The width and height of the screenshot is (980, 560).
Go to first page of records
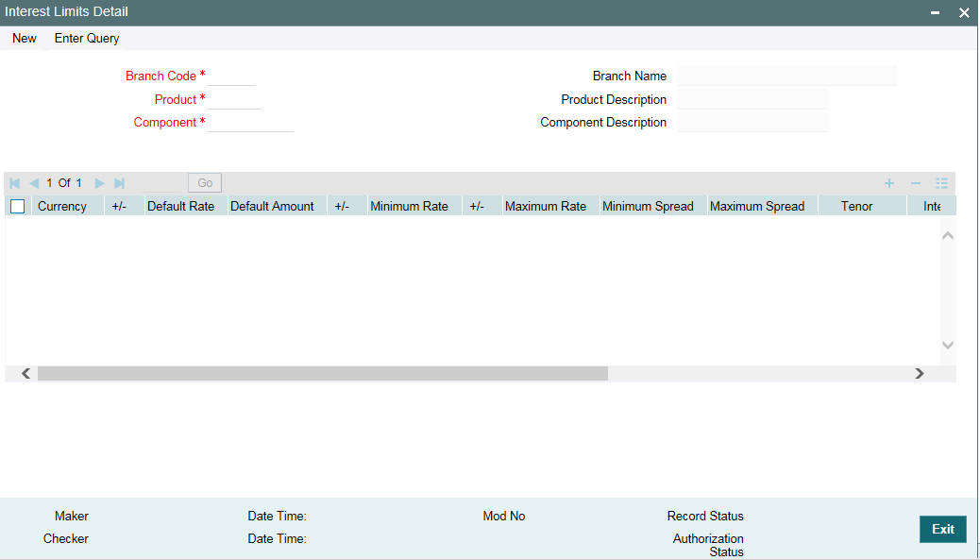pos(15,183)
